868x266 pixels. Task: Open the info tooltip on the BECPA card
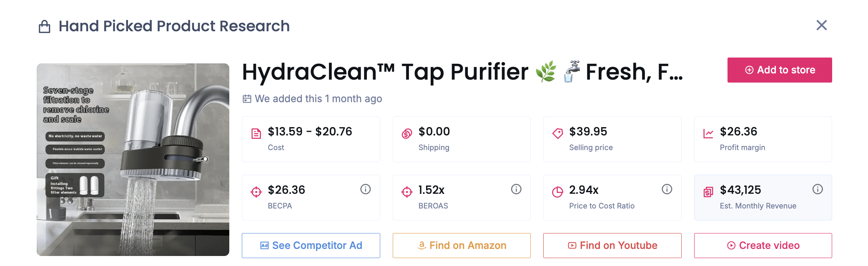(x=366, y=189)
